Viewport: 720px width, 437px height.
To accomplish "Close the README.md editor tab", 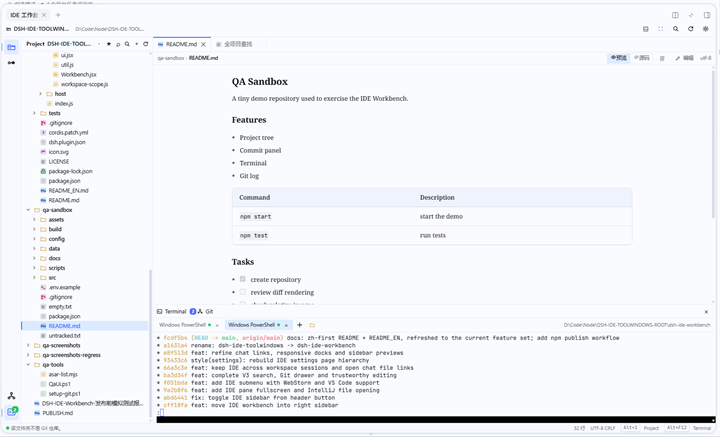I will pos(203,45).
